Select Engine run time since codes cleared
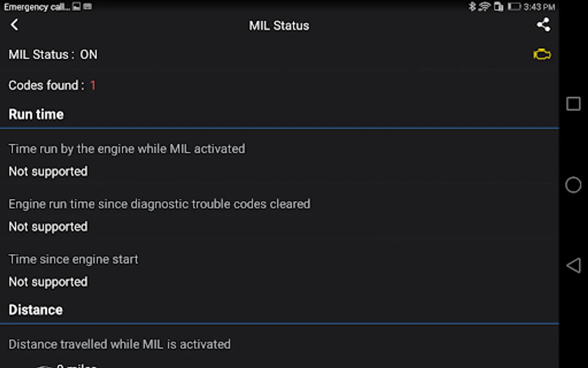The width and height of the screenshot is (588, 368). pos(159,215)
